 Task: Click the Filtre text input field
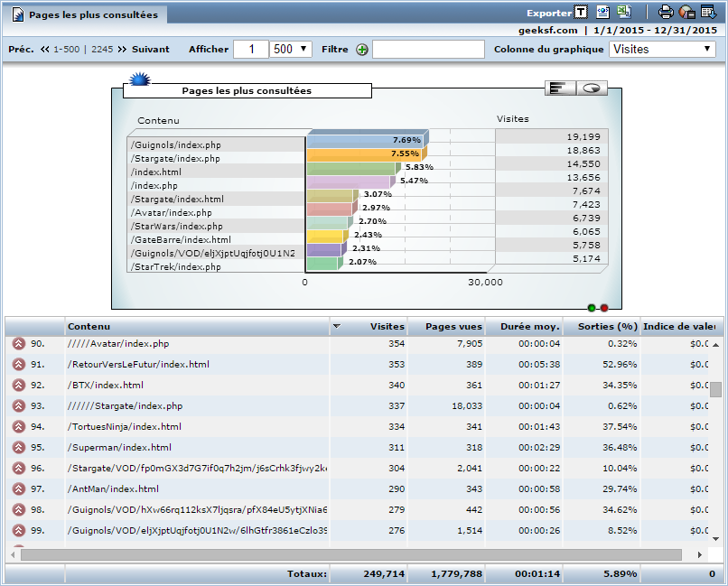[428, 49]
